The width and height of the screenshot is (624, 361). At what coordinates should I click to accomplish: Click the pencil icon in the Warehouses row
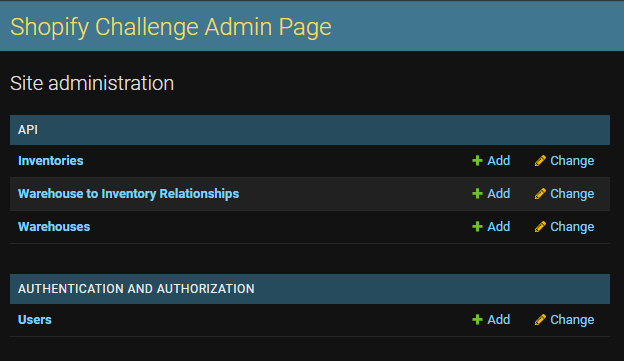point(540,227)
